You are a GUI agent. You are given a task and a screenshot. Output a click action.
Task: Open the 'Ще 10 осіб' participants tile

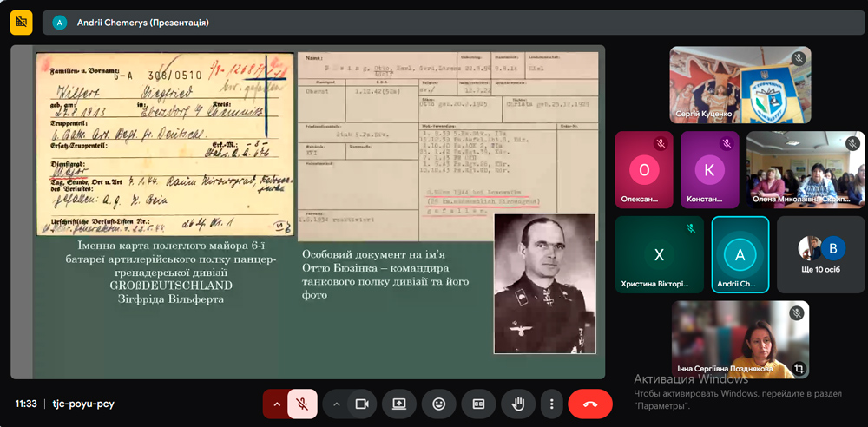pyautogui.click(x=820, y=254)
